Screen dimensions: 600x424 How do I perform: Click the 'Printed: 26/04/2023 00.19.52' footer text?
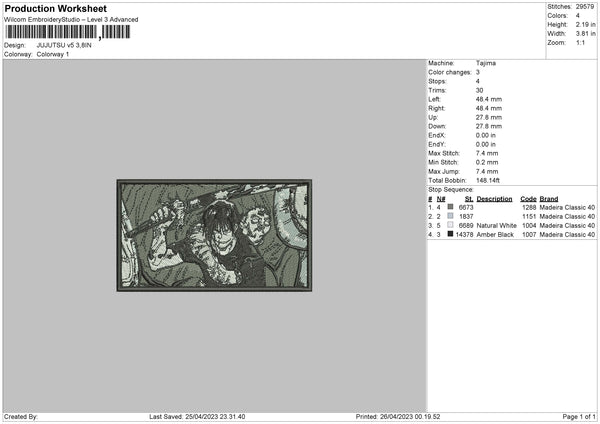tap(398, 417)
